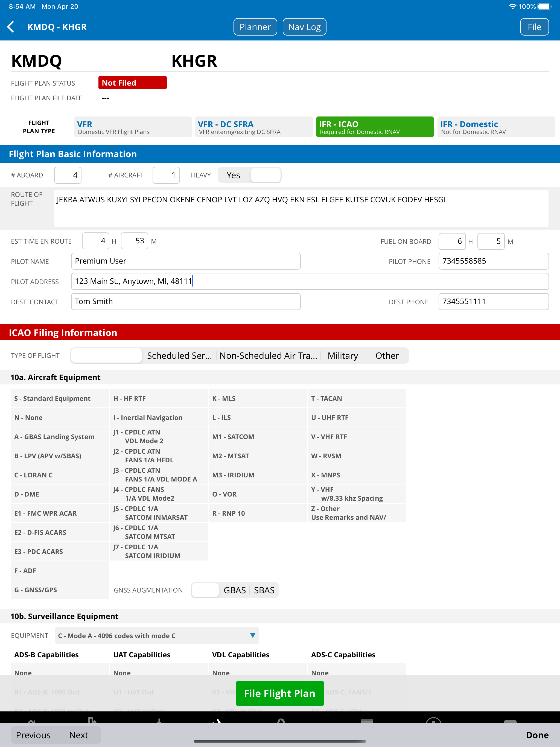Tap the en route hours field
560x747 pixels.
pos(96,241)
